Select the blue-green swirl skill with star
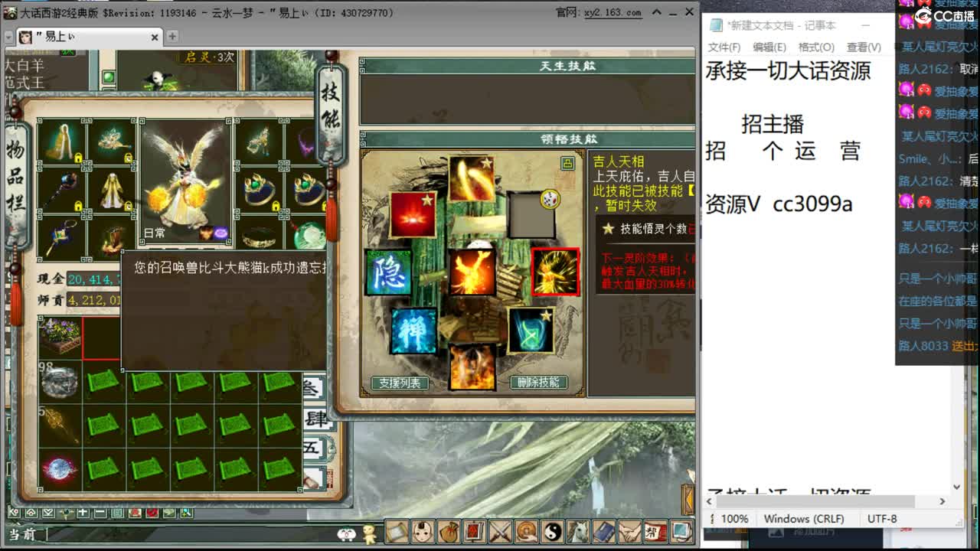This screenshot has height=551, width=980. (x=531, y=331)
